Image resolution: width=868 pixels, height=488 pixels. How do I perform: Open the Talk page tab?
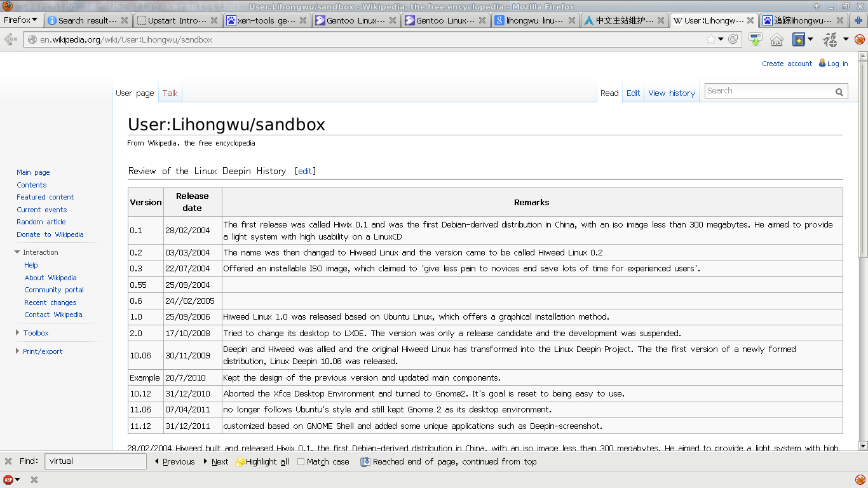click(170, 93)
